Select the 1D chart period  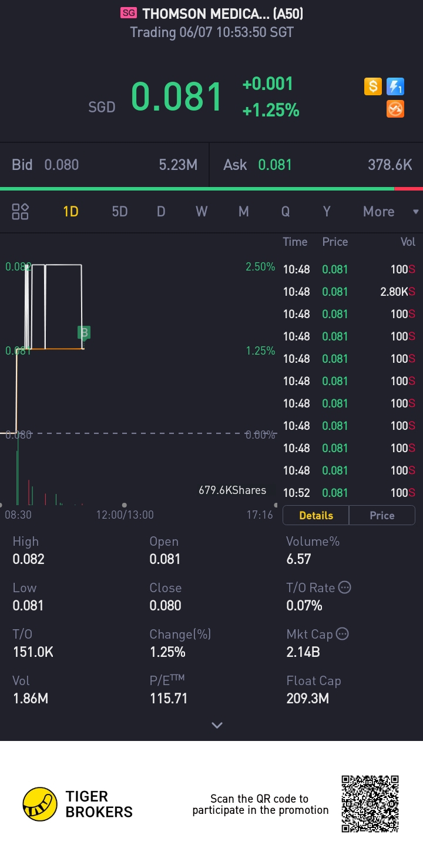point(70,212)
